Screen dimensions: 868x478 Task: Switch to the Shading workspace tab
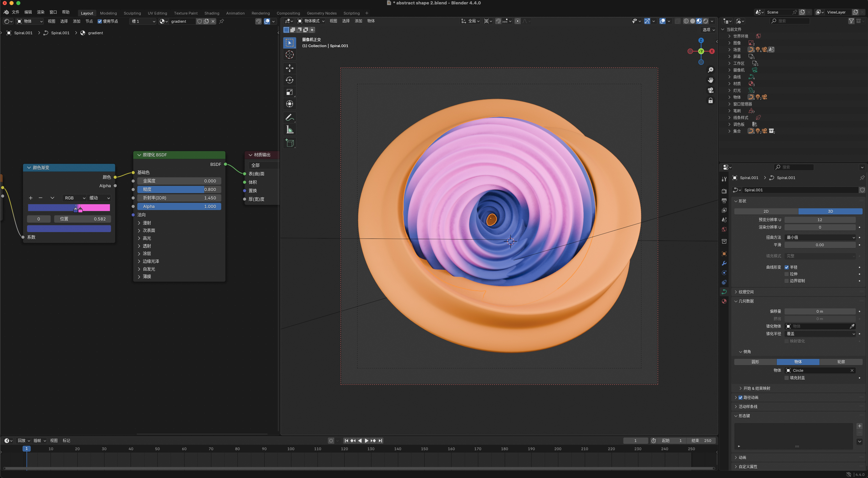[x=212, y=13]
